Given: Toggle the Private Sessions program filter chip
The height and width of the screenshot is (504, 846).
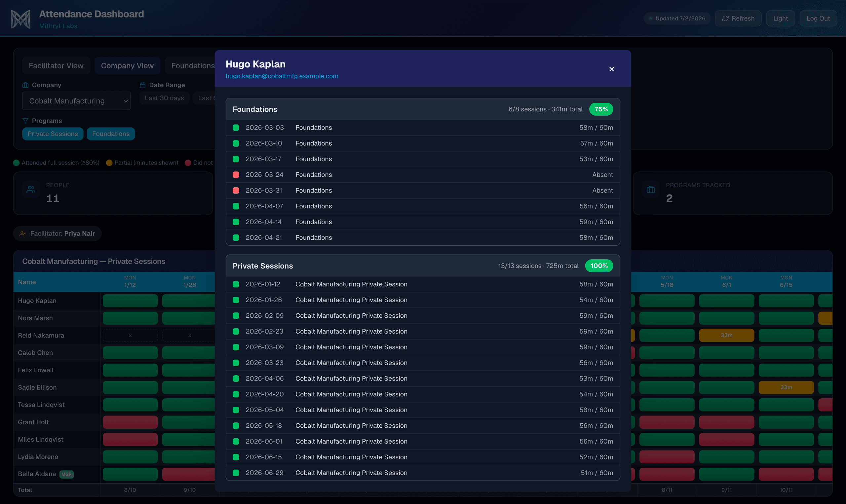Looking at the screenshot, I should (53, 134).
